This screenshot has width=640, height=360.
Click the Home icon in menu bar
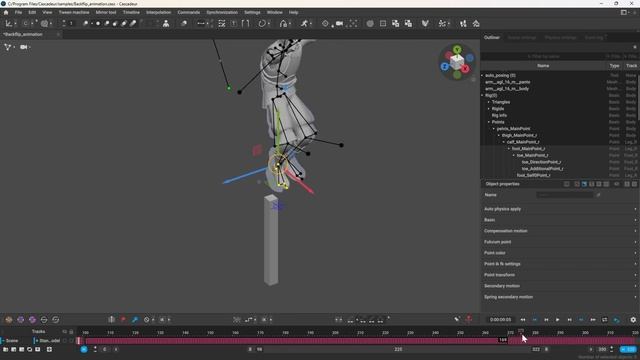[x=6, y=12]
